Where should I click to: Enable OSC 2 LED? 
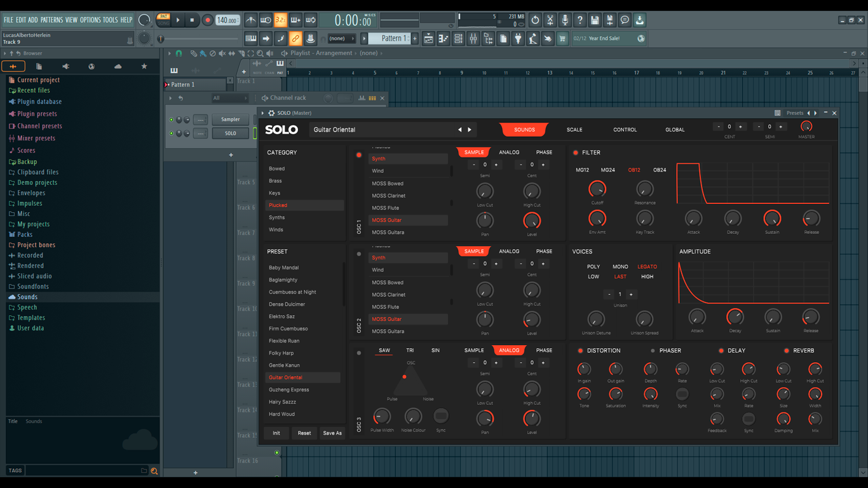click(359, 254)
